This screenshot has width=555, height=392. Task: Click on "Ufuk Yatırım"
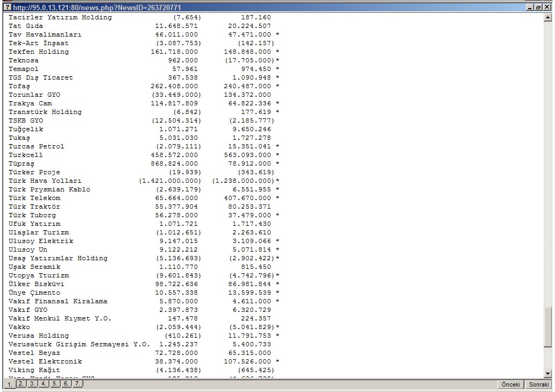34,224
